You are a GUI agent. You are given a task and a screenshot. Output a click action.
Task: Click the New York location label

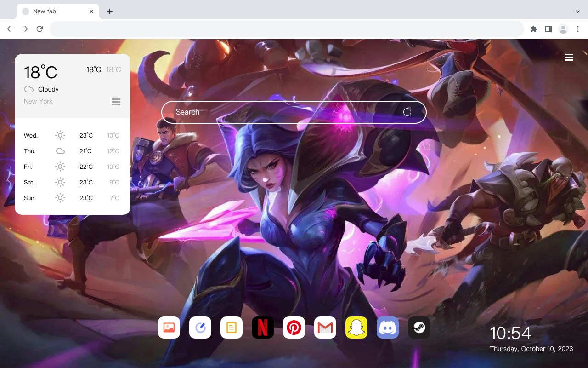click(38, 101)
